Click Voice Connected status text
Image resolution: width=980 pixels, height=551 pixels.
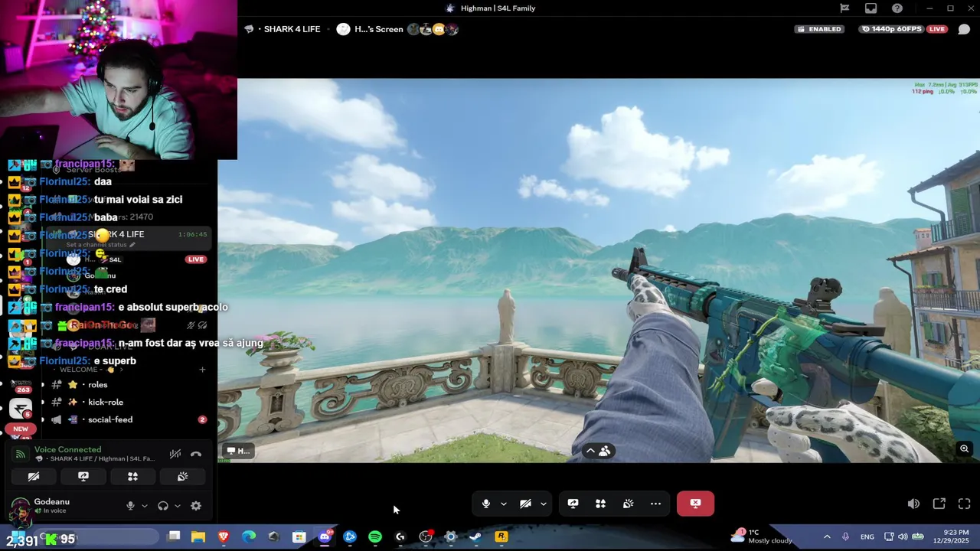coord(67,449)
